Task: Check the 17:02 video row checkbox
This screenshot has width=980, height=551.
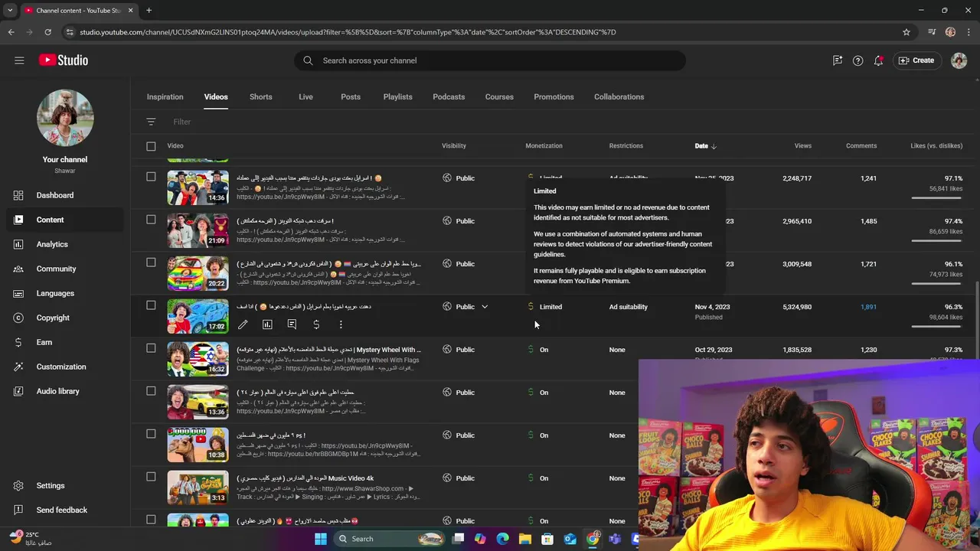Action: click(x=151, y=305)
